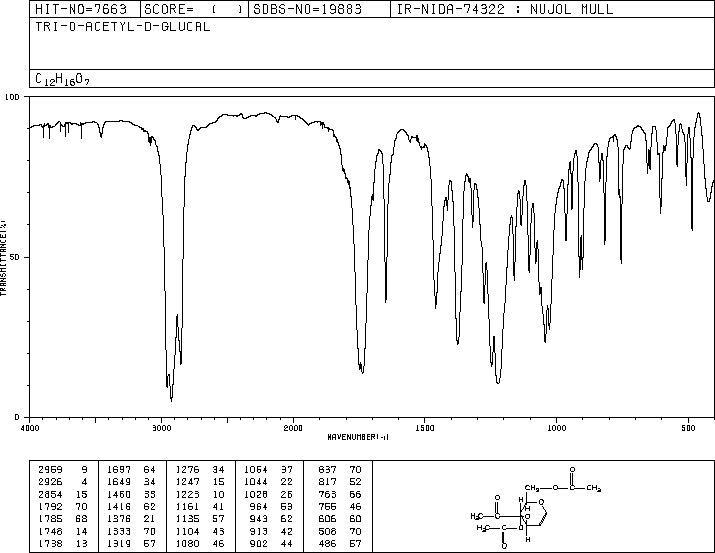Click the tri-O-acetyl-D-glucal structure drawing
The image size is (715, 553).
(536, 507)
